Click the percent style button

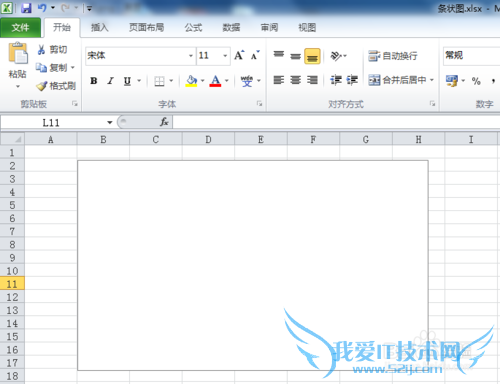click(476, 81)
